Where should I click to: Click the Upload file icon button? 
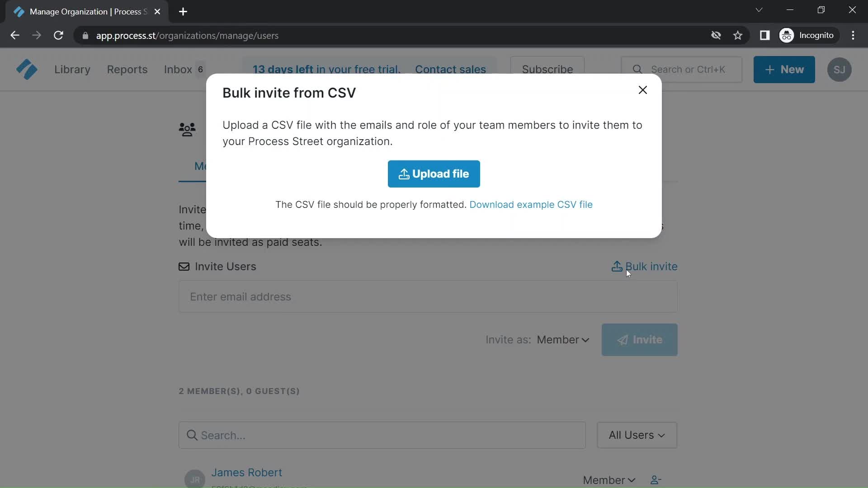click(x=404, y=174)
